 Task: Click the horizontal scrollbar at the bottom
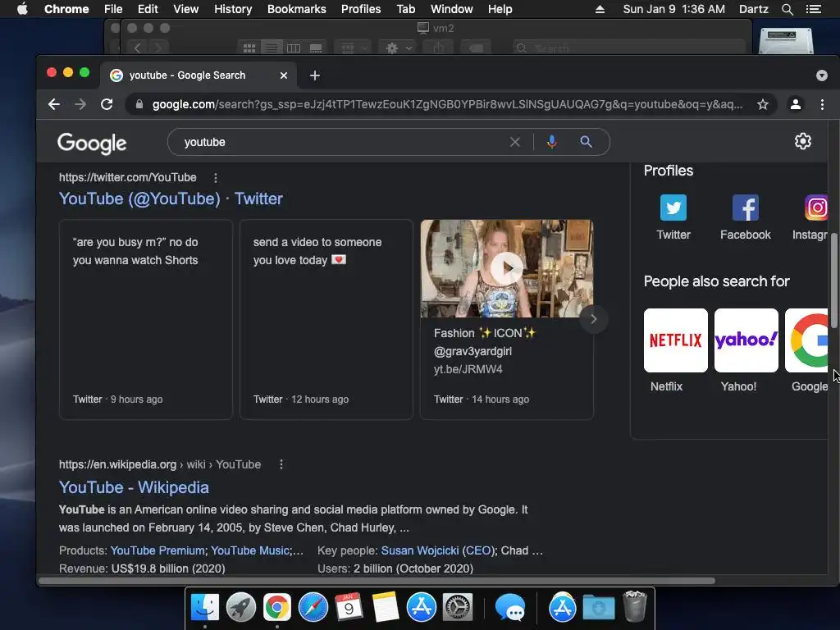click(377, 581)
